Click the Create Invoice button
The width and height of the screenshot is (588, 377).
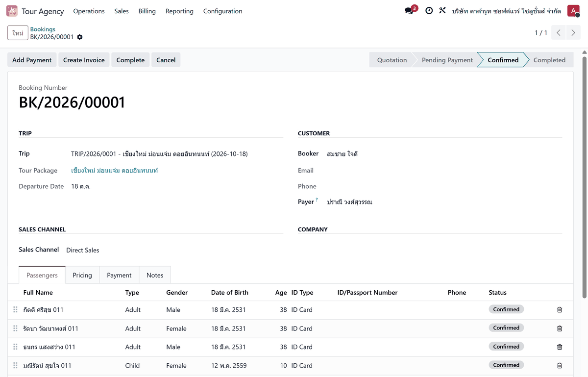(84, 60)
